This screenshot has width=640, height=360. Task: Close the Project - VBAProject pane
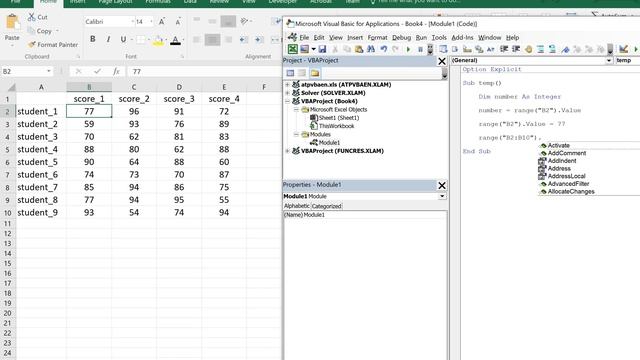[442, 61]
